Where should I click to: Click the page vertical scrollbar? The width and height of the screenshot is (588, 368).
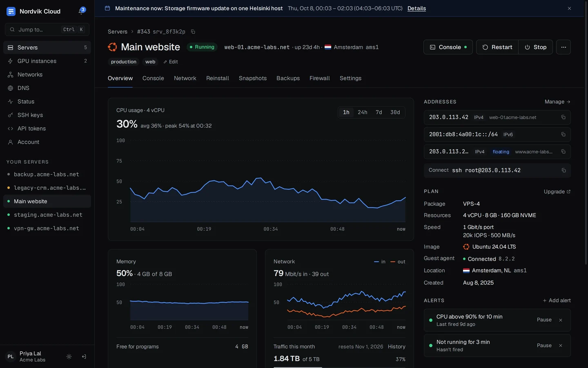[x=586, y=133]
